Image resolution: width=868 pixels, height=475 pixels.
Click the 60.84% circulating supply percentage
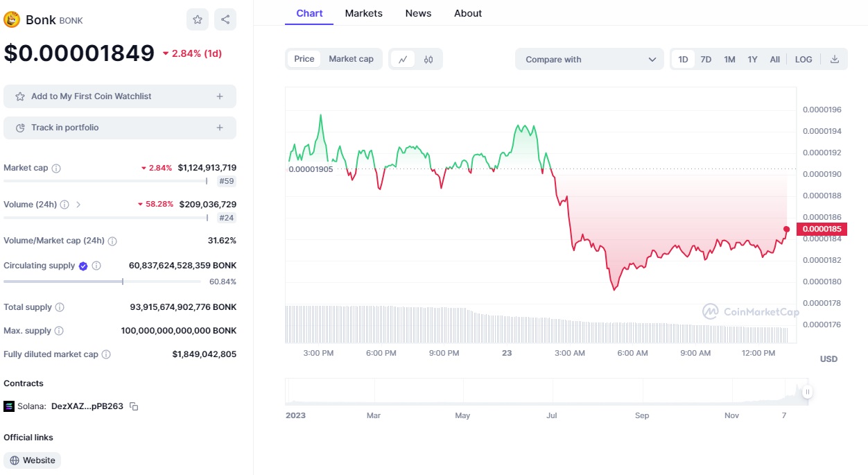[223, 282]
